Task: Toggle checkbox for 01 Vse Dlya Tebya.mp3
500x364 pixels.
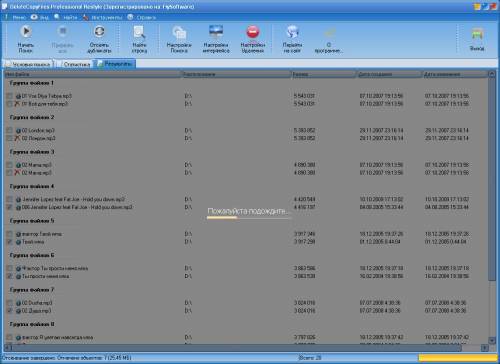Action: point(9,96)
